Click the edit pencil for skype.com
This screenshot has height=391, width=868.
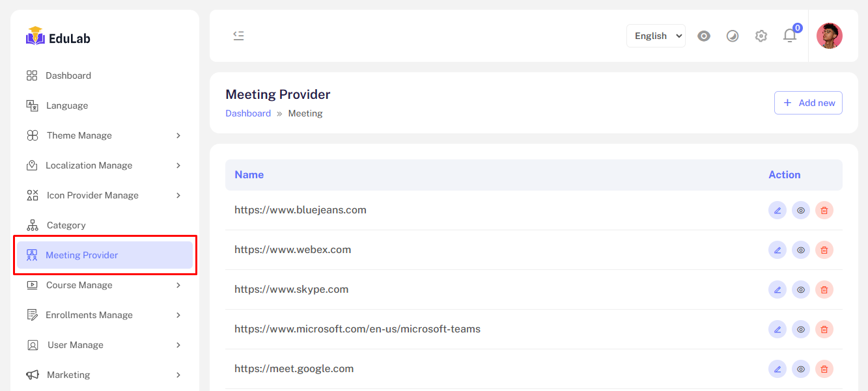[777, 290]
